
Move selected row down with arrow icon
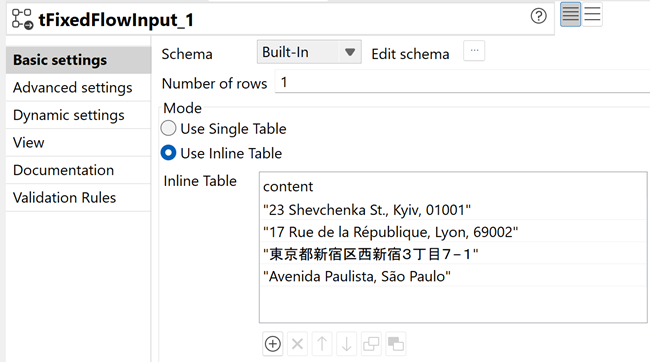coord(347,344)
